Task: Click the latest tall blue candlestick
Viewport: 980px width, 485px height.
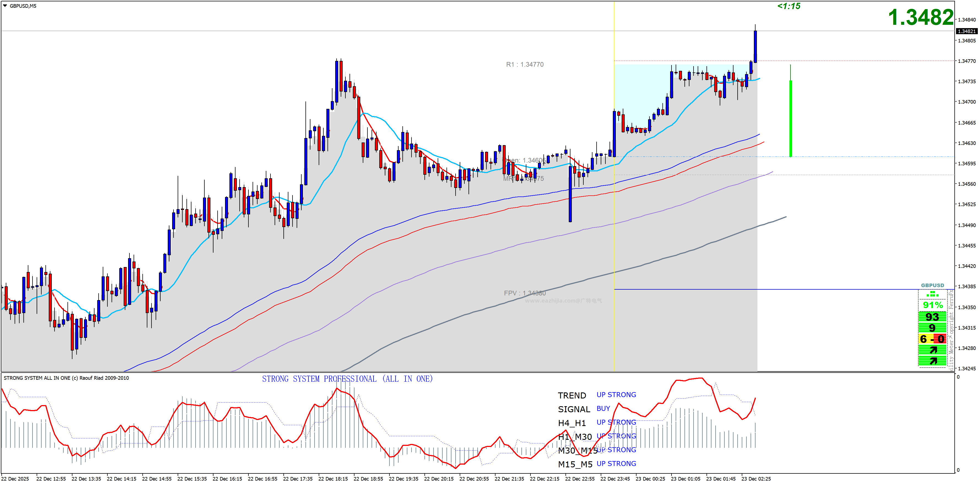Action: pos(755,47)
